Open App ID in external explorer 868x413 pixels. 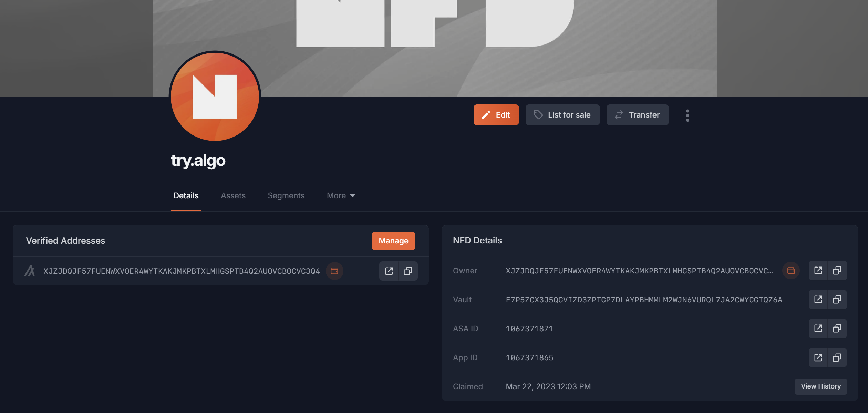[818, 357]
